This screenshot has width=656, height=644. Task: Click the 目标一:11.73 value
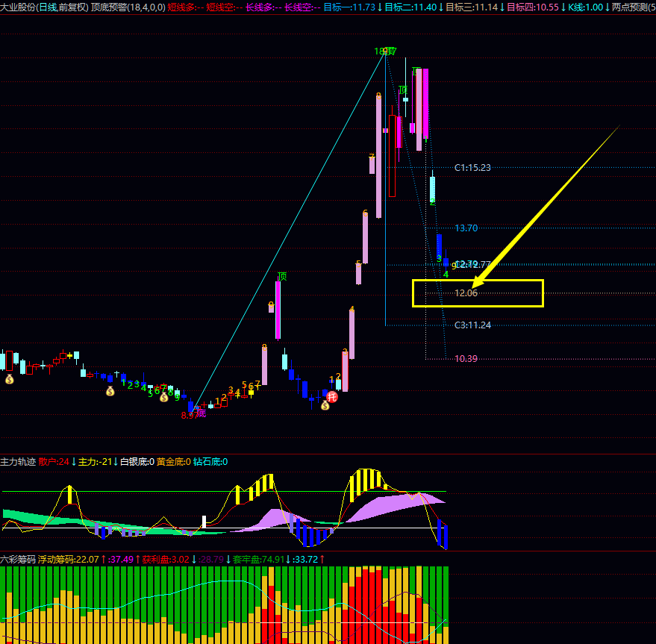pyautogui.click(x=349, y=7)
